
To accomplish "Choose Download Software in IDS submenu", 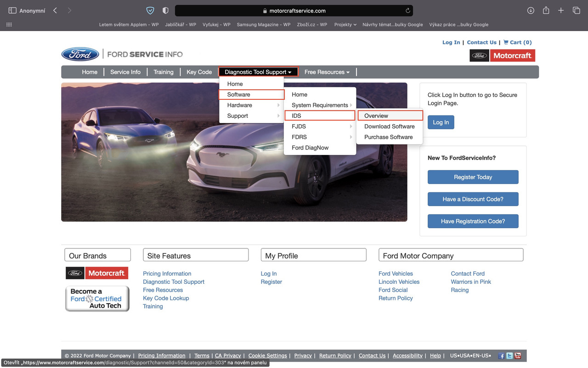I will click(x=390, y=126).
